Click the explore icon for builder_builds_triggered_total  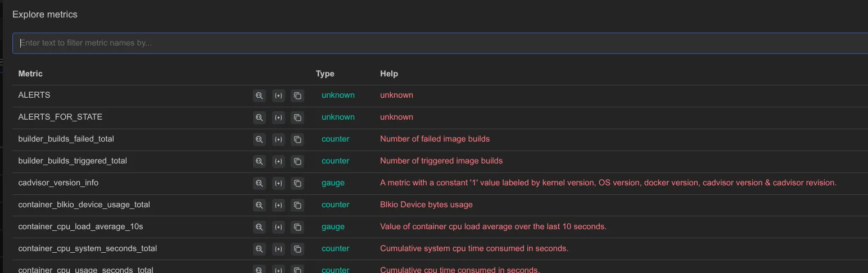pos(259,161)
